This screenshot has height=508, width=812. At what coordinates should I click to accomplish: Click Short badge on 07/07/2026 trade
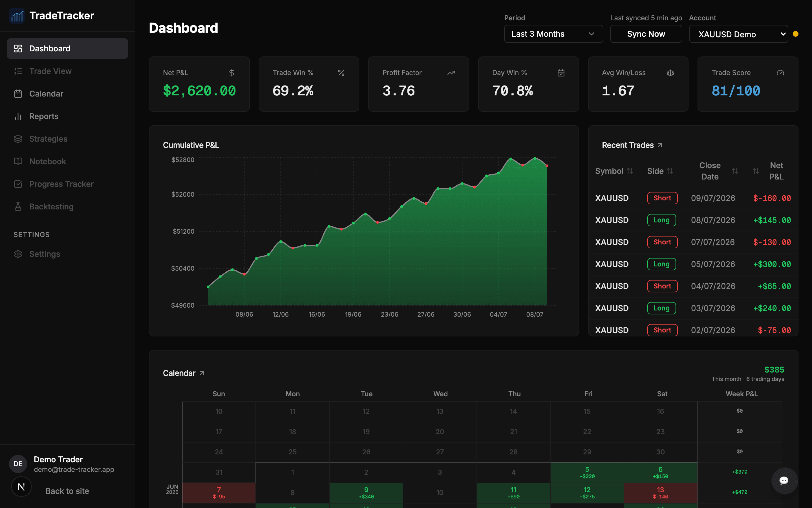[662, 242]
